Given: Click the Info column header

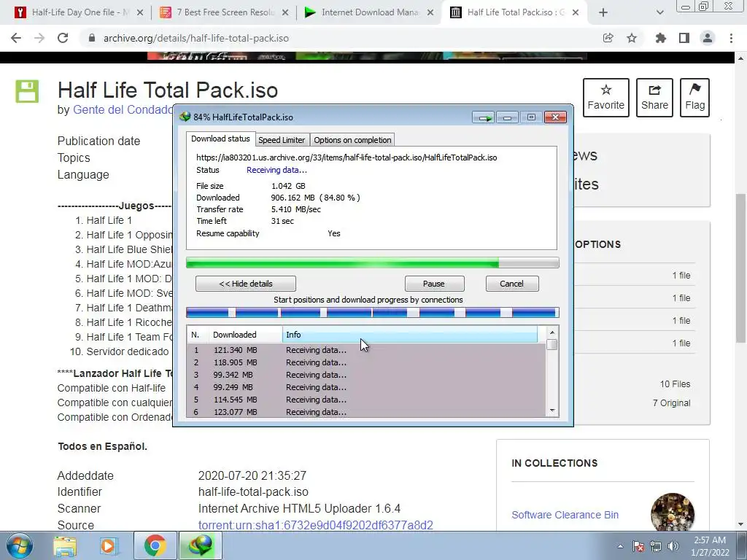Looking at the screenshot, I should click(x=410, y=335).
